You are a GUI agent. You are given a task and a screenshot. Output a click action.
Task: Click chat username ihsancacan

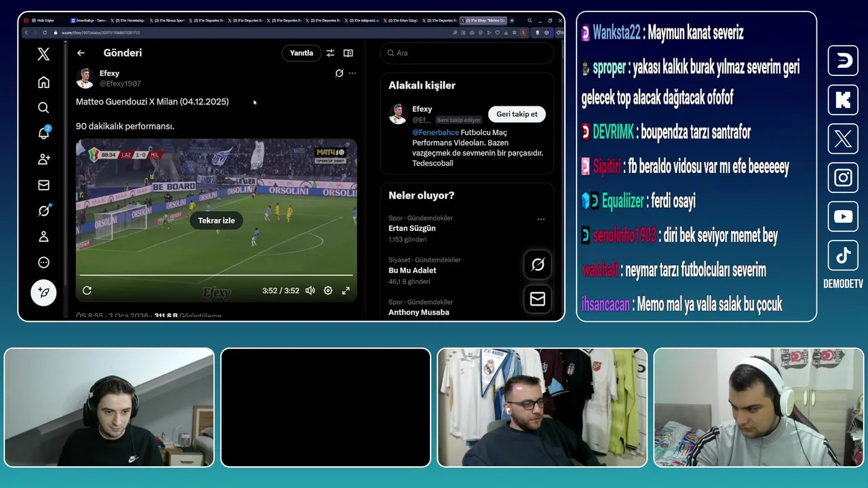pyautogui.click(x=606, y=304)
